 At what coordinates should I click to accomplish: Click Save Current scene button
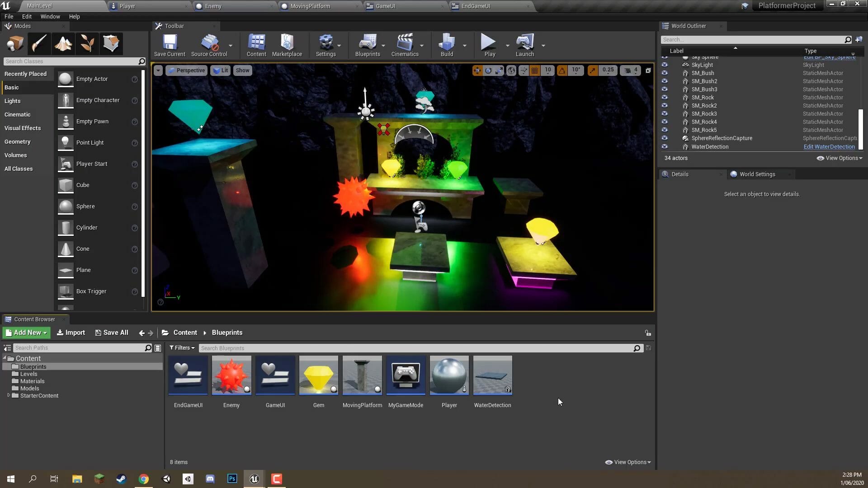click(x=170, y=45)
